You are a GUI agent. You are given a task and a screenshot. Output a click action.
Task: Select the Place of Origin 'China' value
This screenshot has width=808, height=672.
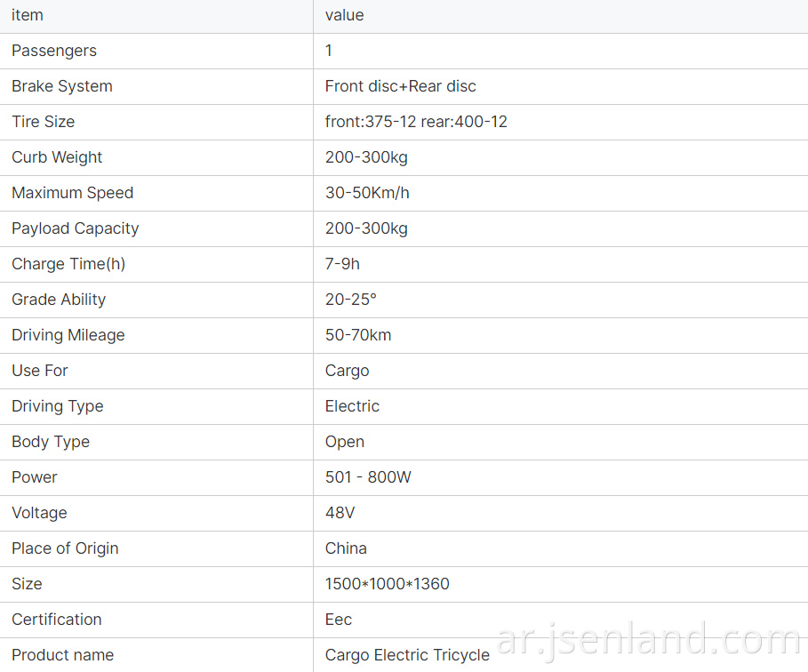(x=346, y=548)
